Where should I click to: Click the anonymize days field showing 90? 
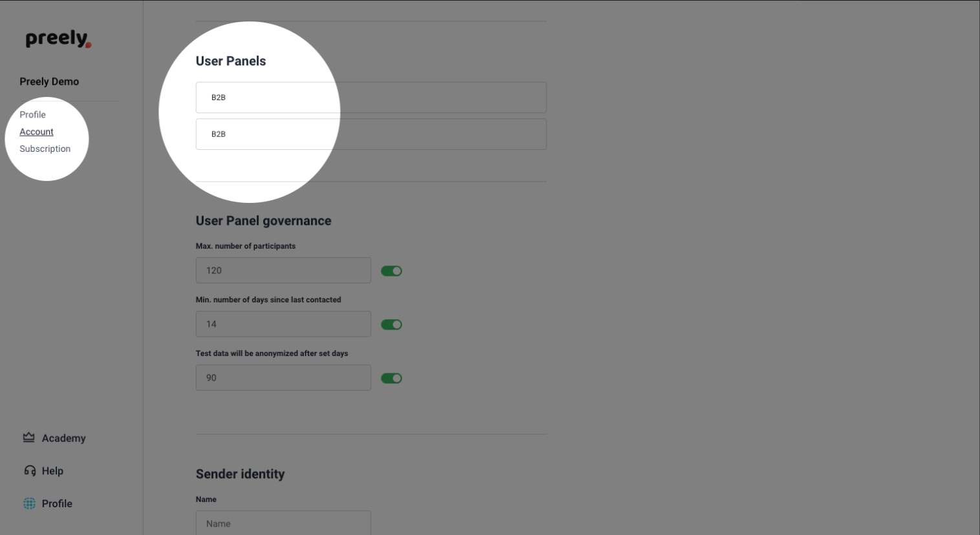pyautogui.click(x=283, y=377)
